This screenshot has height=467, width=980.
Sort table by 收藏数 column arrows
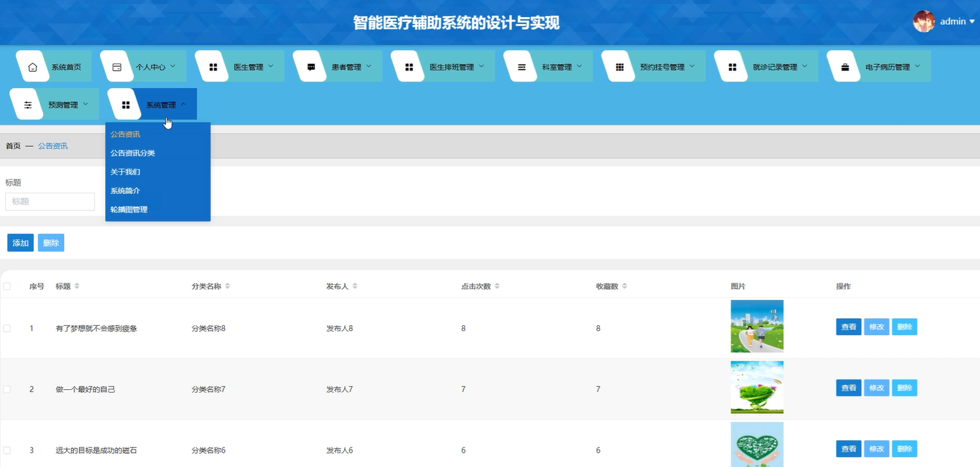(624, 287)
